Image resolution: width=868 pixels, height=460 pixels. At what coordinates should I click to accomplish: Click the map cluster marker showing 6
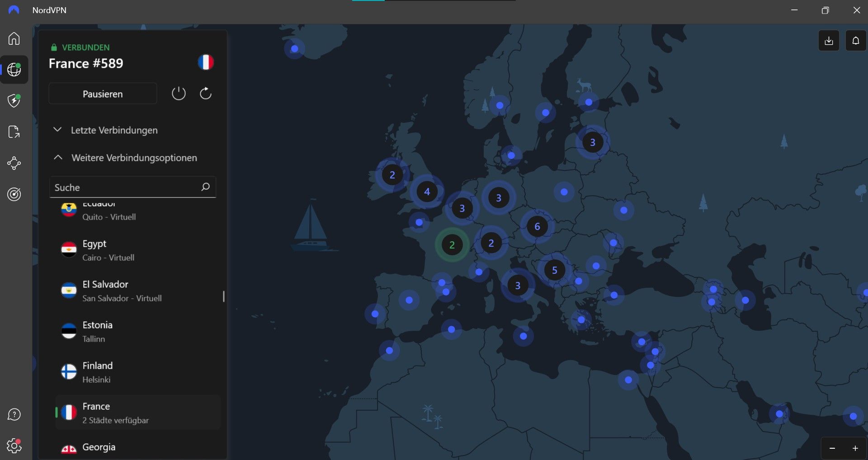[x=537, y=226]
